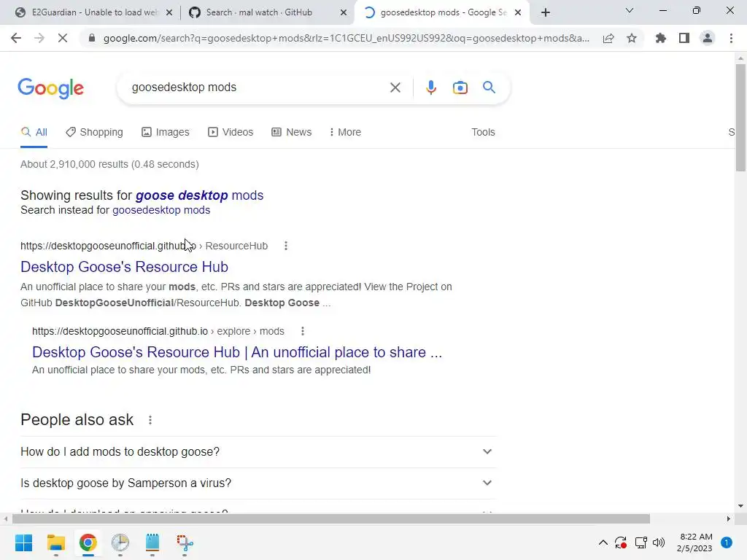Clear the search box with X
This screenshot has width=747, height=560.
coord(395,87)
